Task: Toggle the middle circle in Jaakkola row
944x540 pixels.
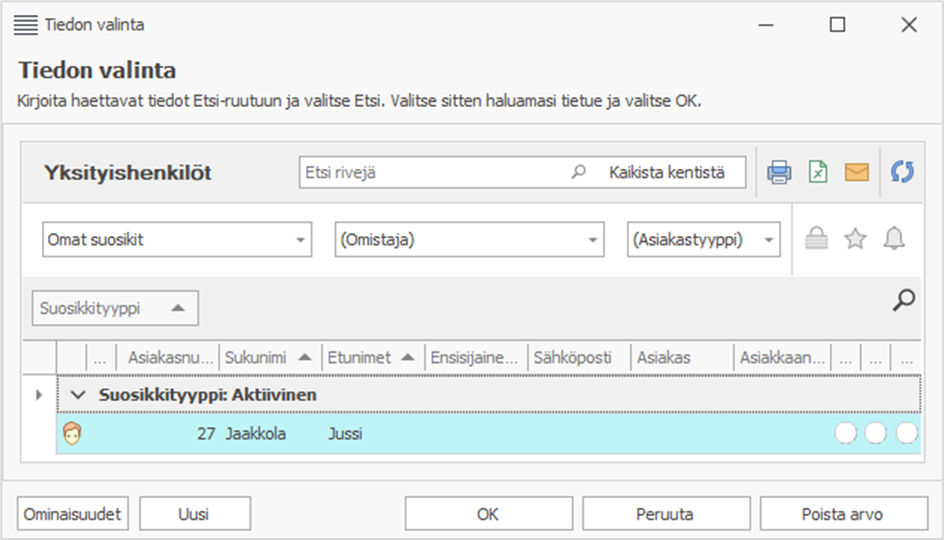Action: pos(876,434)
